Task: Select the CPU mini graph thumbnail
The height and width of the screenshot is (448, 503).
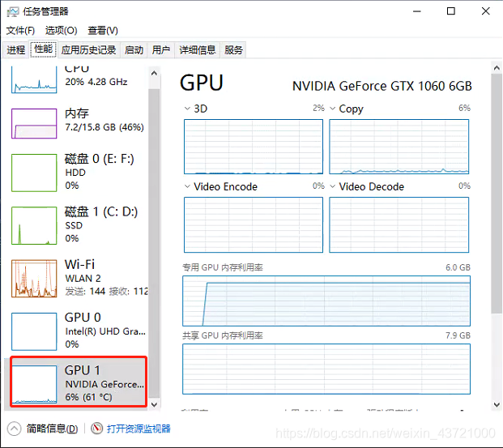Action: [34, 79]
